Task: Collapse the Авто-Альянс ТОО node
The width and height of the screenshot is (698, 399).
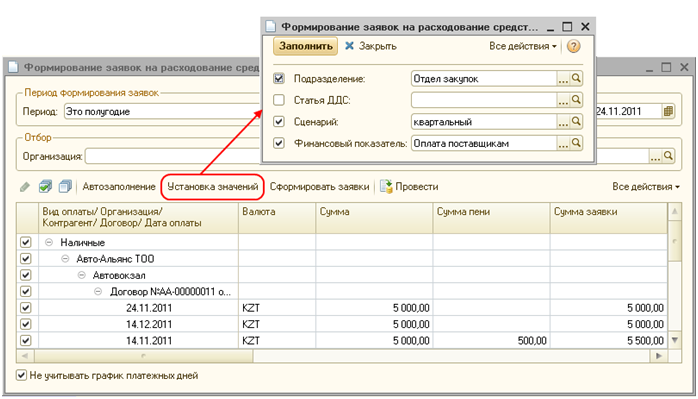Action: [x=65, y=259]
